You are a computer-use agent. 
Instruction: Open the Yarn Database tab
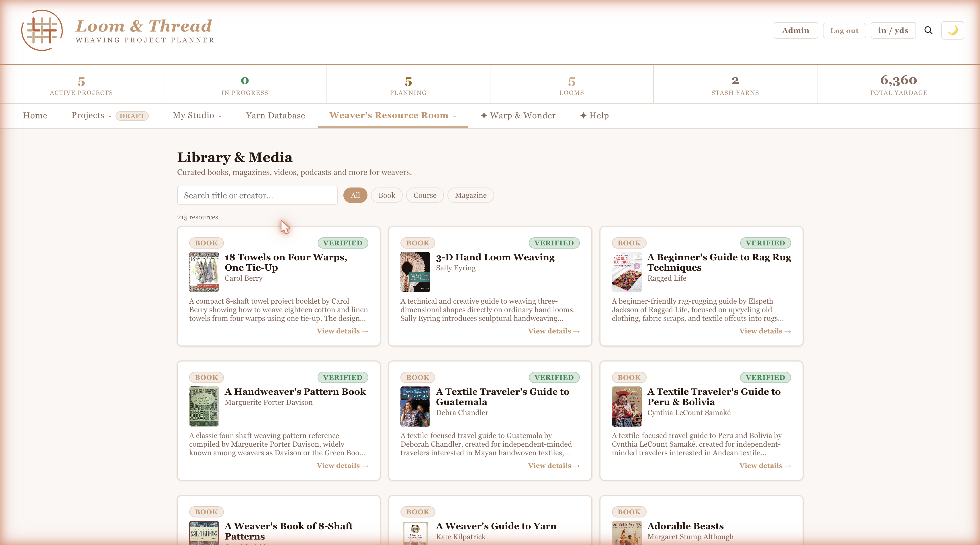point(275,115)
